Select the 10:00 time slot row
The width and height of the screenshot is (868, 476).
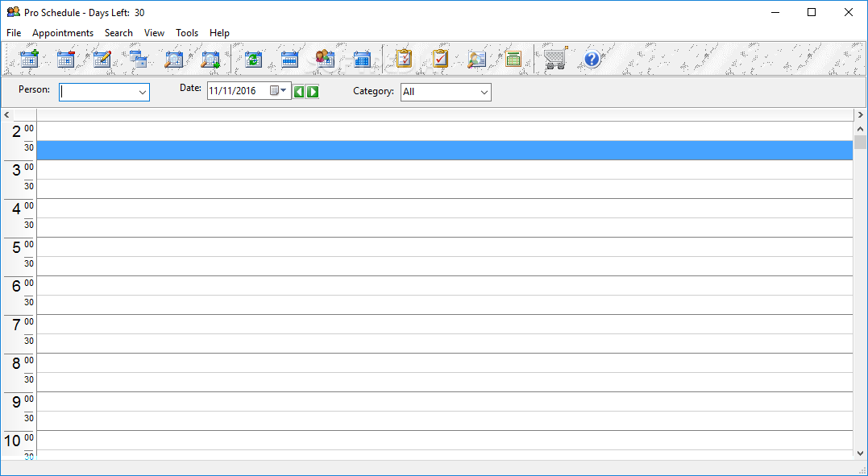click(x=445, y=441)
